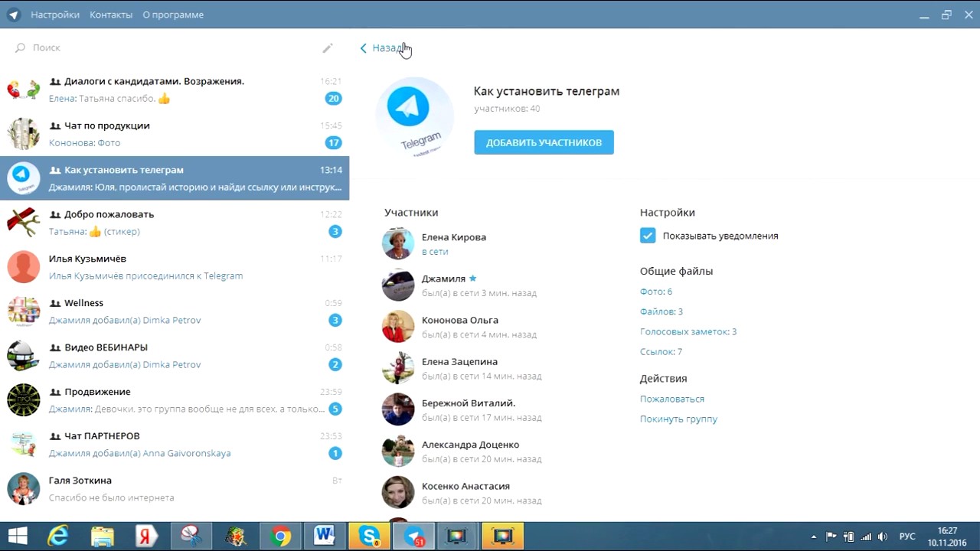Click the Пожаловаться action
Image resolution: width=980 pixels, height=551 pixels.
[x=672, y=399]
